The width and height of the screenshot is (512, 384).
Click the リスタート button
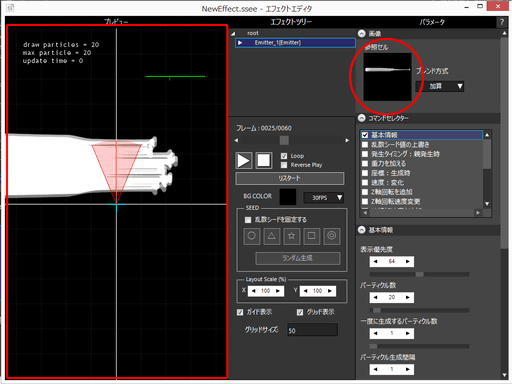click(290, 178)
